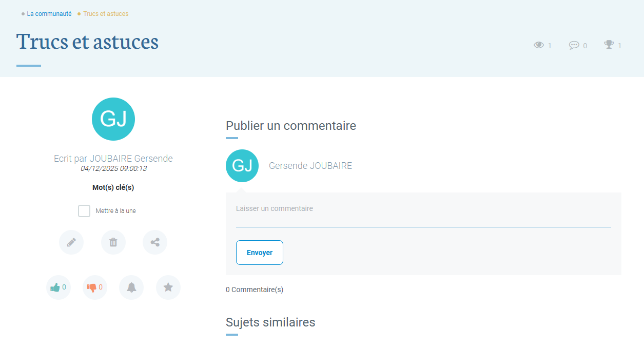Add to favorites with star icon
This screenshot has width=644, height=347.
click(x=168, y=287)
